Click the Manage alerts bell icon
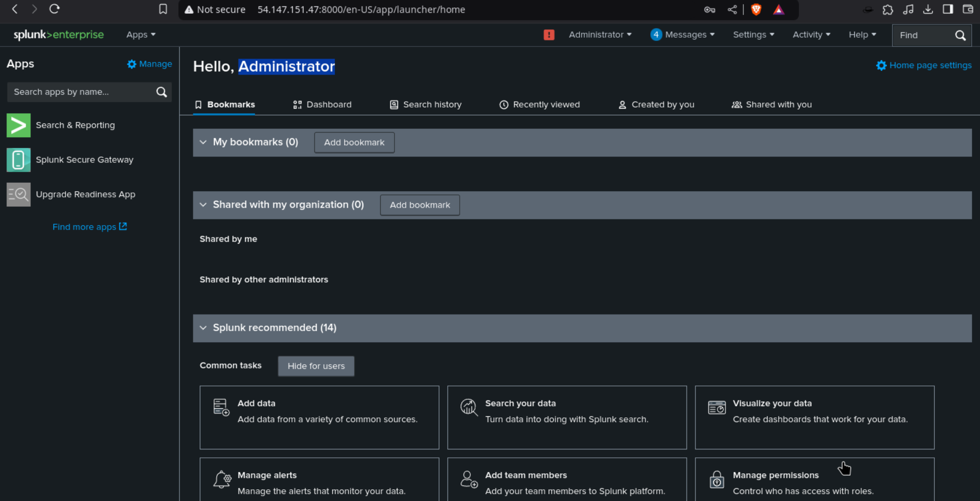Viewport: 980px width, 501px height. click(222, 479)
